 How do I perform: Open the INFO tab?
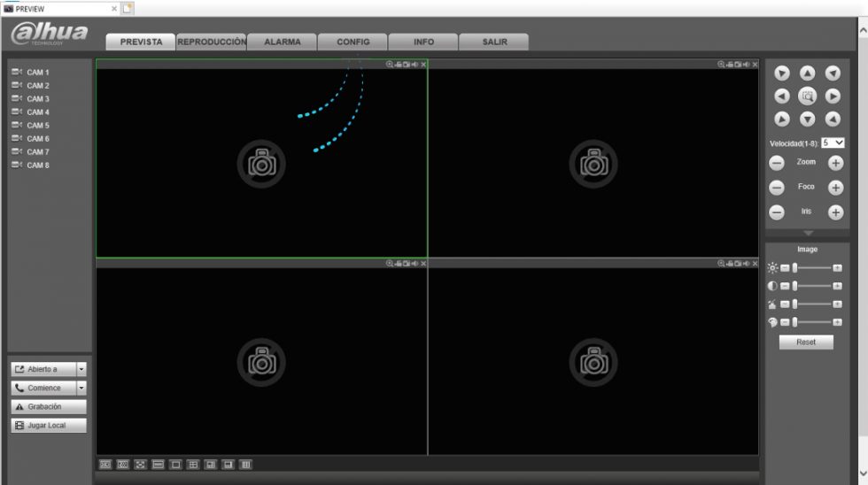tap(423, 42)
